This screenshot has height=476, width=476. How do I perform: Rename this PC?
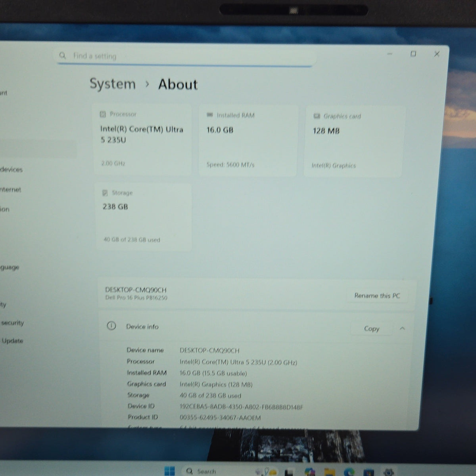[377, 296]
